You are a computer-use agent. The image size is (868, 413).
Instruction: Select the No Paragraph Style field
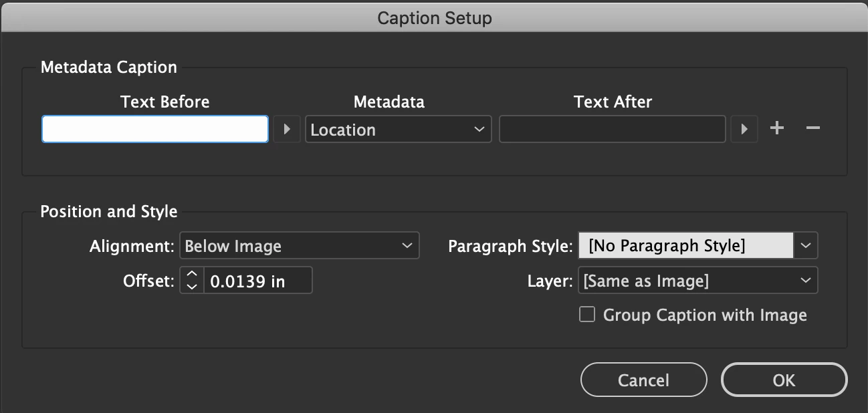[x=685, y=246]
